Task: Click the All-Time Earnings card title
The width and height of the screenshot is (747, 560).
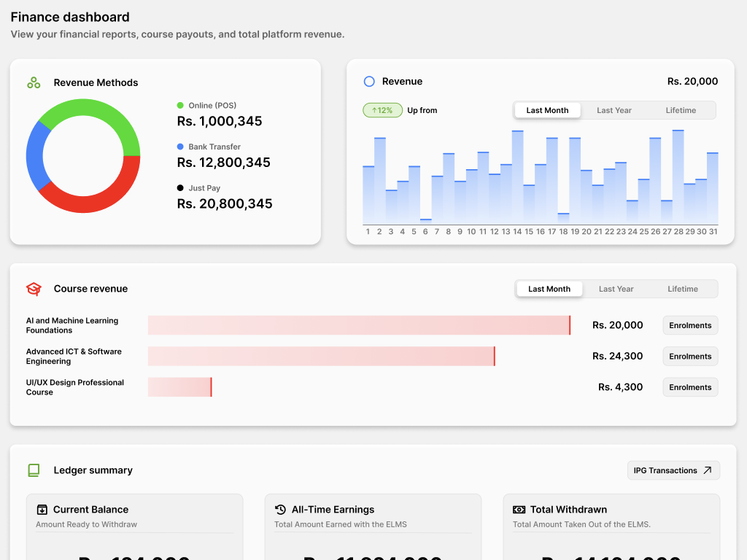Action: pos(333,510)
